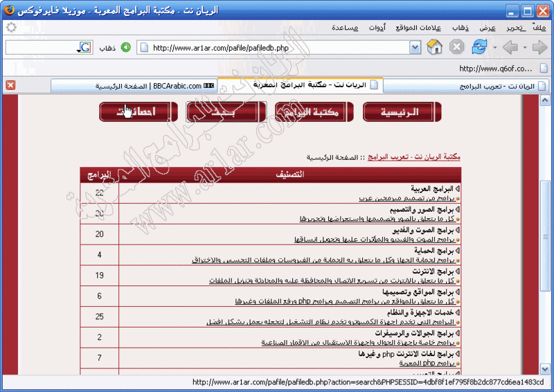This screenshot has height=392, width=554.
Task: Click the page icon in the address bar
Action: pos(144,47)
